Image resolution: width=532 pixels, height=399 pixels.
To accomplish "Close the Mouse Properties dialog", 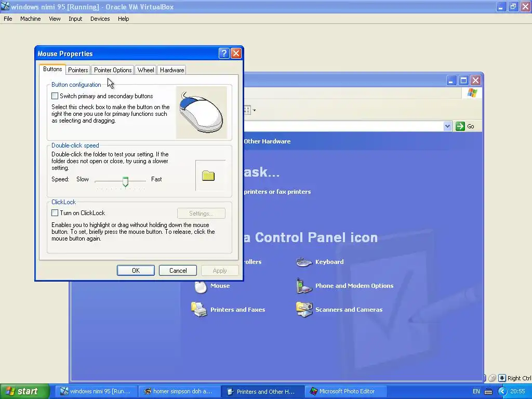I will click(x=236, y=54).
